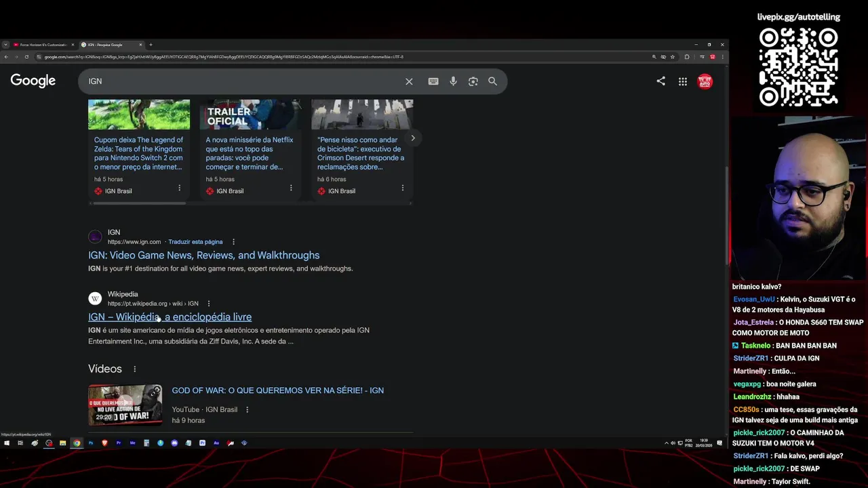Viewport: 868px width, 488px height.
Task: Open Zelda Tears of the Kingdom coupon article
Action: coord(138,153)
